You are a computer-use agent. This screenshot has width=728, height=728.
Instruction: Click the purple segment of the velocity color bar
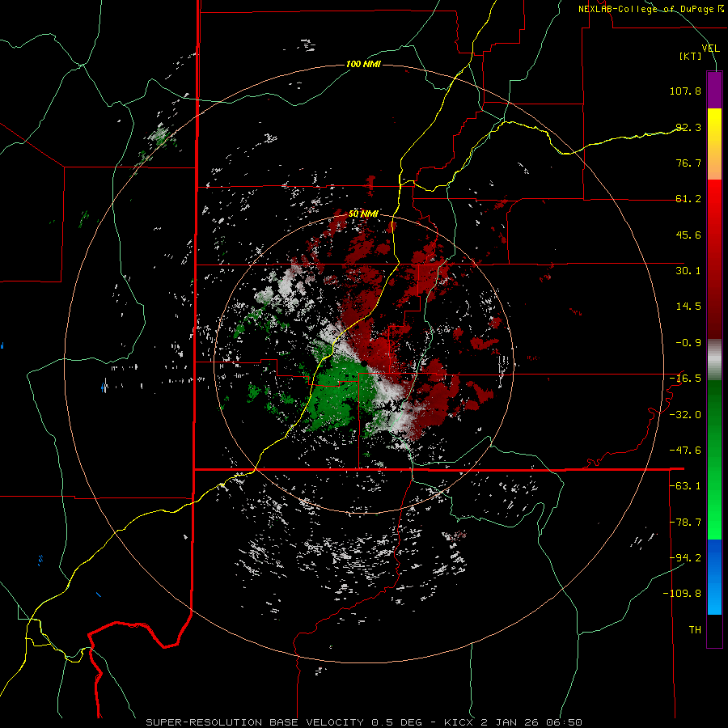point(714,90)
